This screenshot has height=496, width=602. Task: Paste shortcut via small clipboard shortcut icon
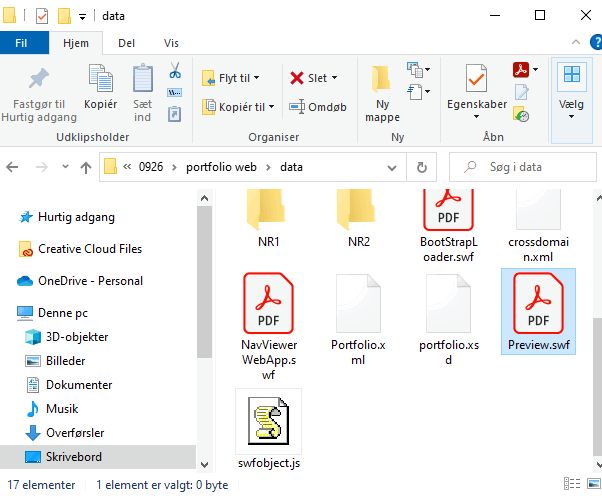click(175, 114)
